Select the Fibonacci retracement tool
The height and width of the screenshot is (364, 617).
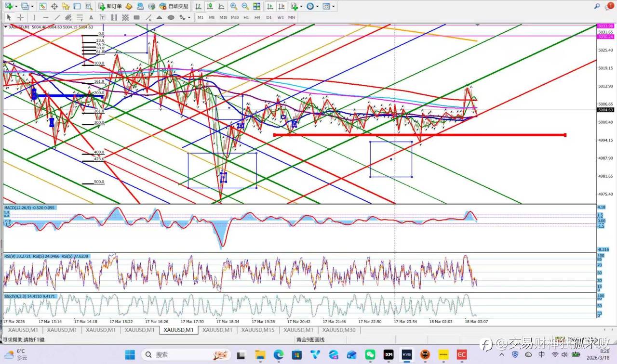(80, 17)
